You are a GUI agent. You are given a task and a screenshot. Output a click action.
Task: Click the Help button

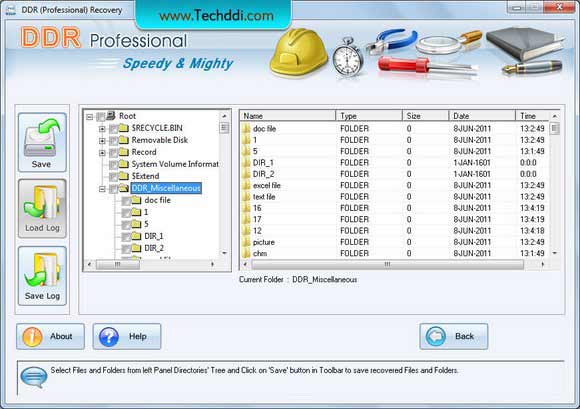127,337
